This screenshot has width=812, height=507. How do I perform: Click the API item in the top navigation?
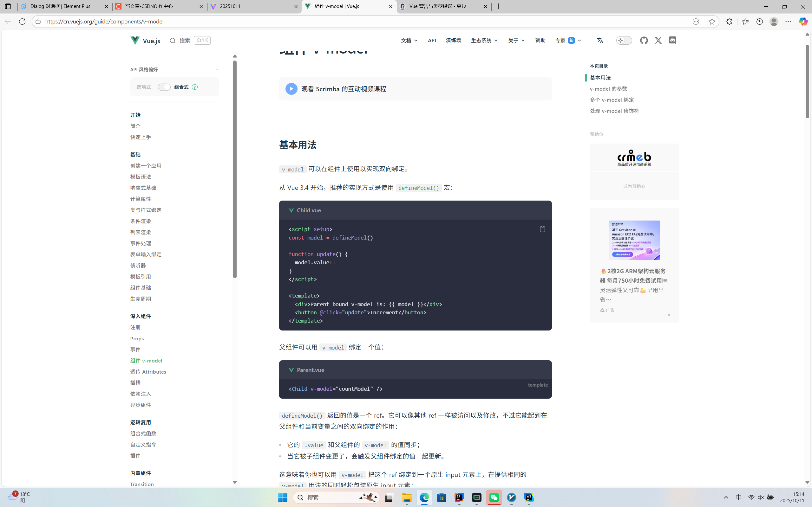coord(432,40)
